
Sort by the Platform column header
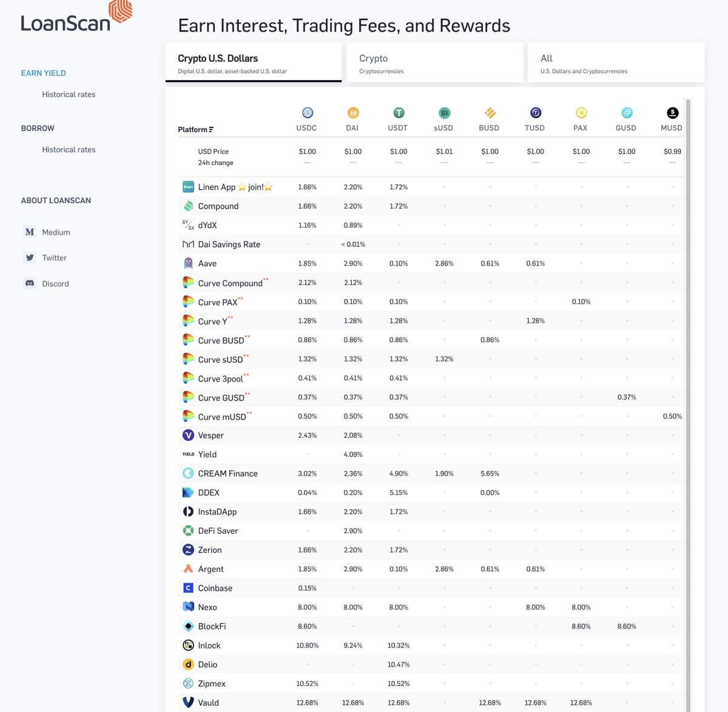[196, 129]
